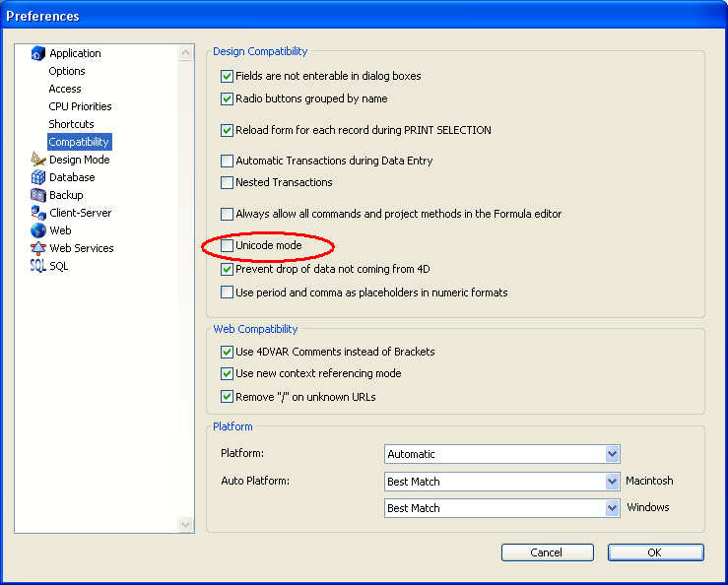728x585 pixels.
Task: Expand the Windows Auto Platform dropdown
Action: click(x=612, y=508)
